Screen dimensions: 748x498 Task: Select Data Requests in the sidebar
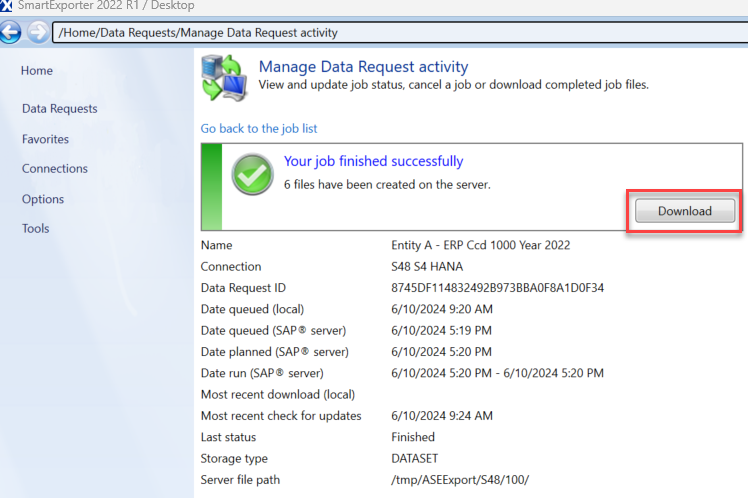pyautogui.click(x=59, y=109)
